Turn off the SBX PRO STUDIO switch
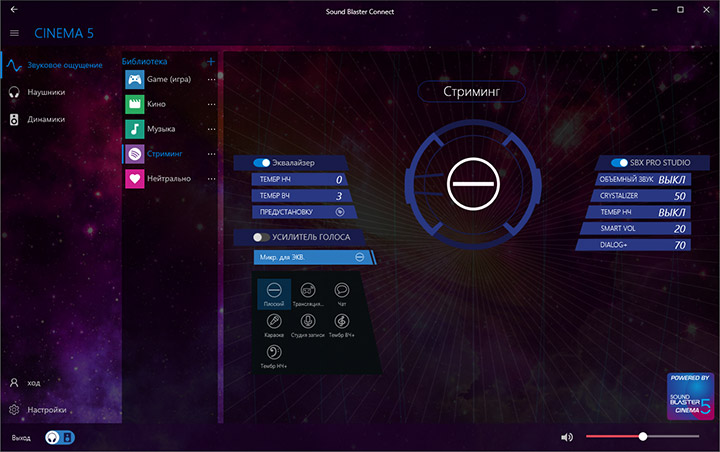Viewport: 720px width, 452px height. (x=619, y=163)
